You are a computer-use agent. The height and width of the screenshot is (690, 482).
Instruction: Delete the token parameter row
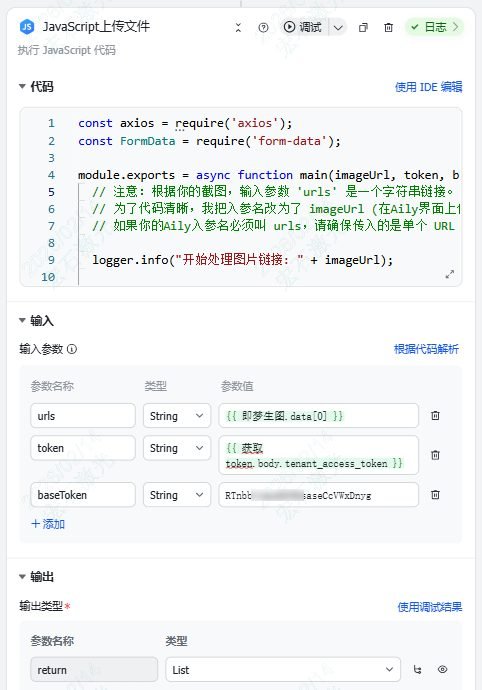[435, 455]
